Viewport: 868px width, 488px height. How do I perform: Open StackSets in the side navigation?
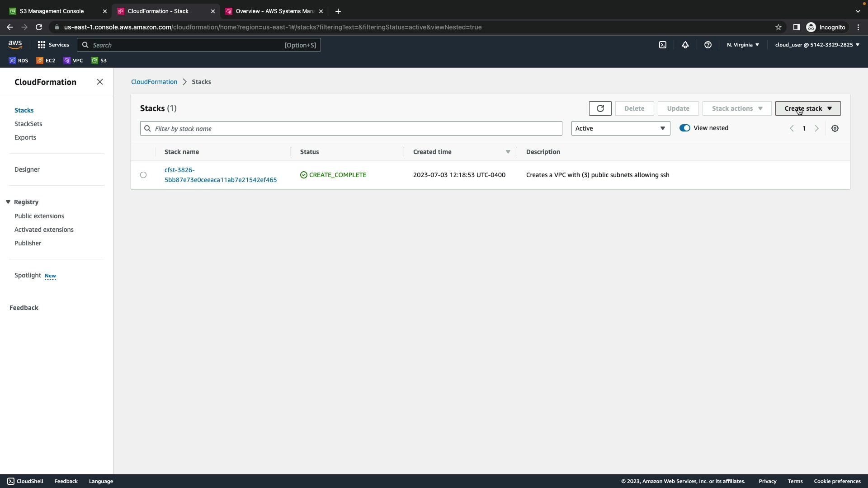[28, 124]
